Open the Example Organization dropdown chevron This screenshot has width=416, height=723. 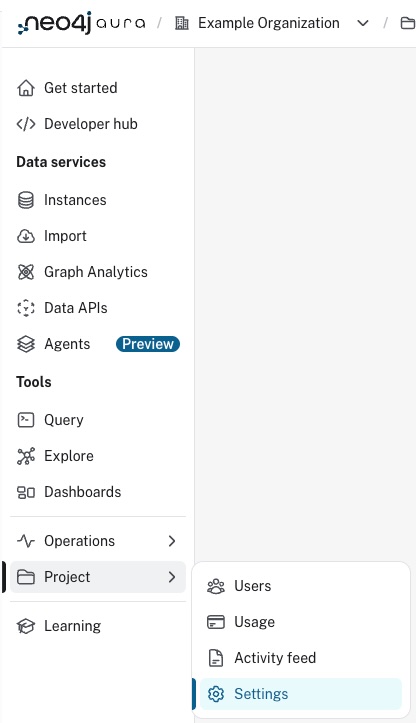[x=363, y=23]
